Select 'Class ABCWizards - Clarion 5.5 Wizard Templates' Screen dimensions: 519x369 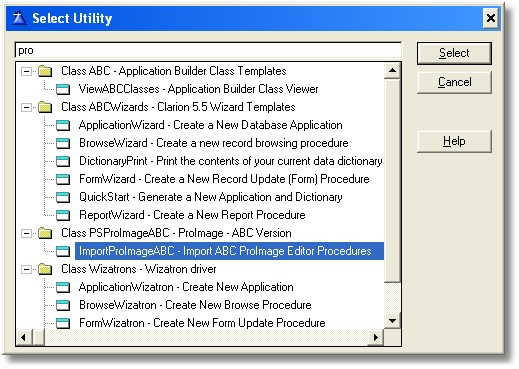click(178, 107)
